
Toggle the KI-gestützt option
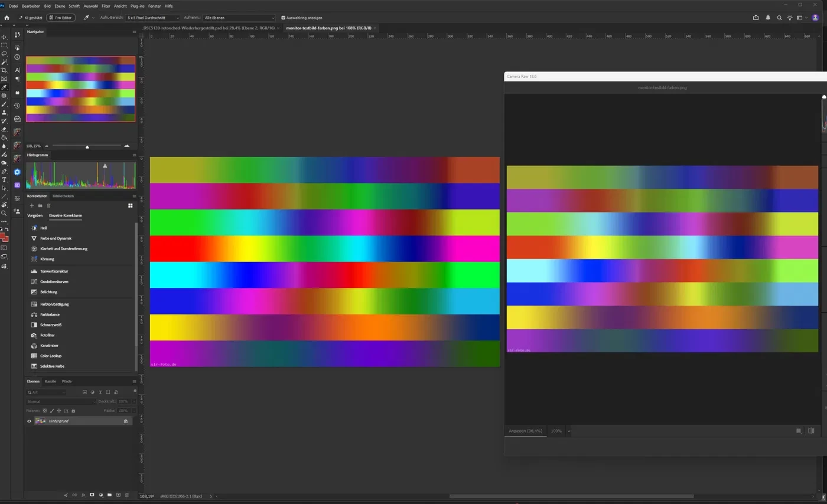[x=30, y=18]
